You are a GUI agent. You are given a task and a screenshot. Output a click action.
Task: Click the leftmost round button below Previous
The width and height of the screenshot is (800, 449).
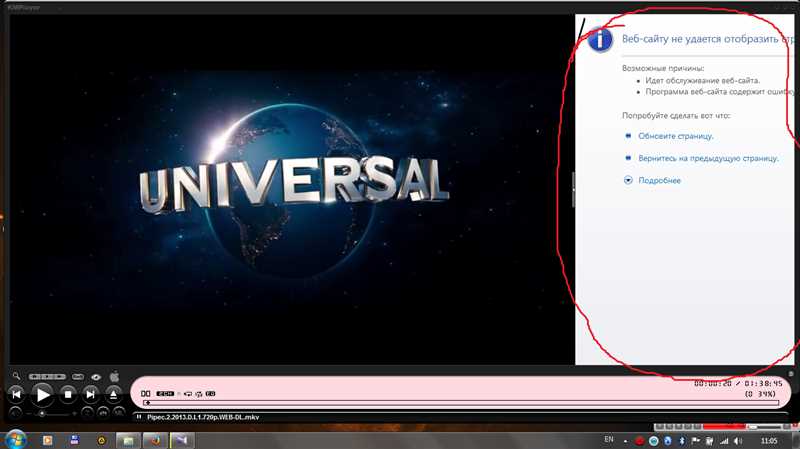pyautogui.click(x=16, y=413)
